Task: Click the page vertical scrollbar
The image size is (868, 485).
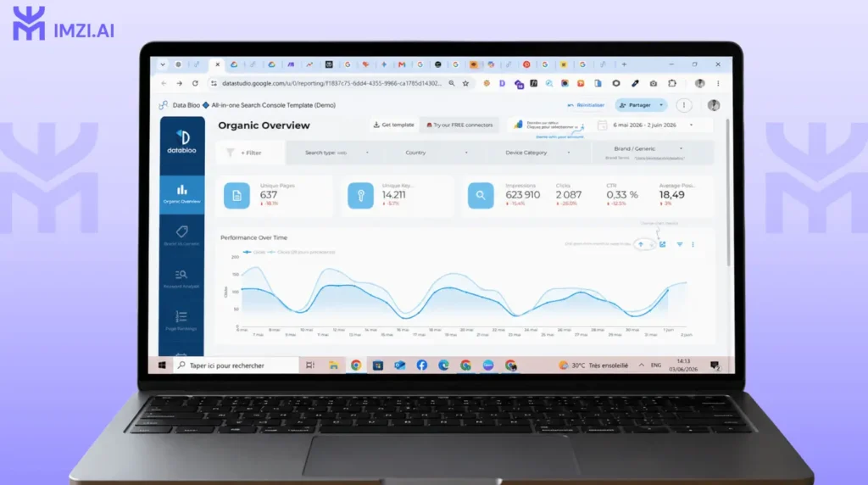Action: pos(728,192)
